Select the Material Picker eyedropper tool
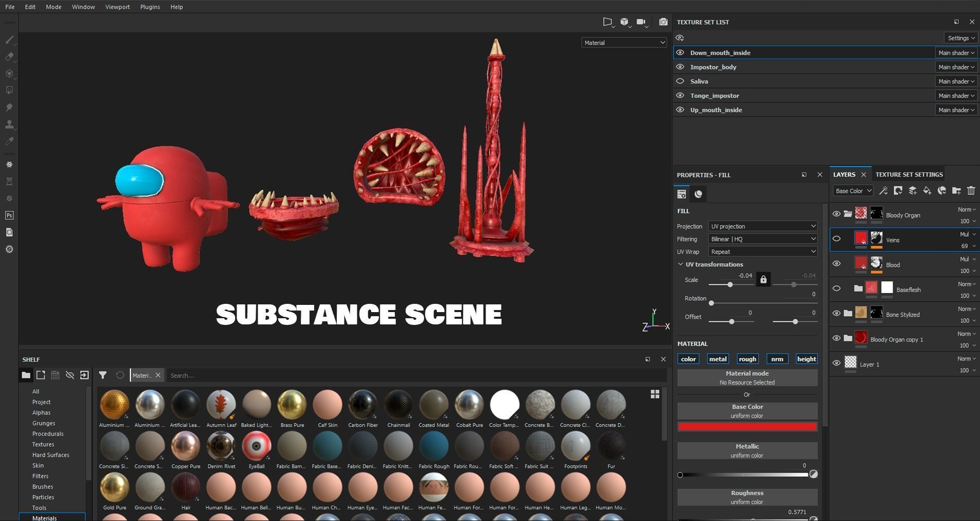This screenshot has height=521, width=980. [9, 141]
